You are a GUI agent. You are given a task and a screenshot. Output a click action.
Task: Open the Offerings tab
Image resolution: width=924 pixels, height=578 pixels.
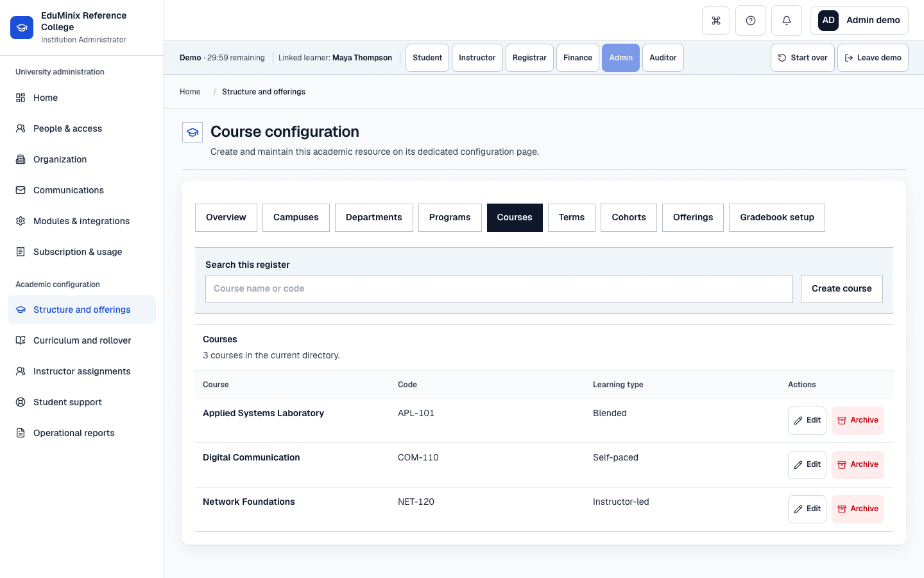coord(693,218)
